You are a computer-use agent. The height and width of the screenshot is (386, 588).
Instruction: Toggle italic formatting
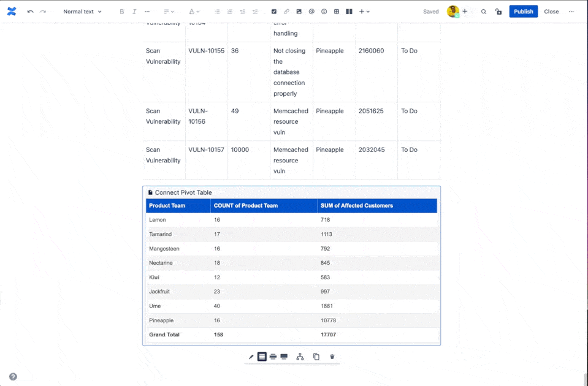pyautogui.click(x=134, y=12)
